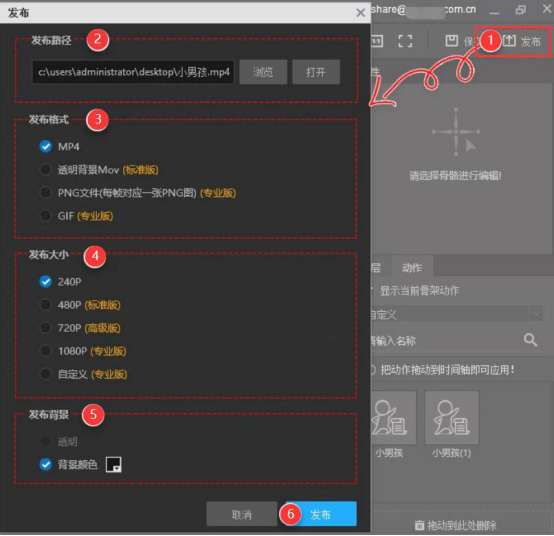This screenshot has width=554, height=536.
Task: Click the 1:1 zoom icon in toolbar
Action: (x=377, y=41)
